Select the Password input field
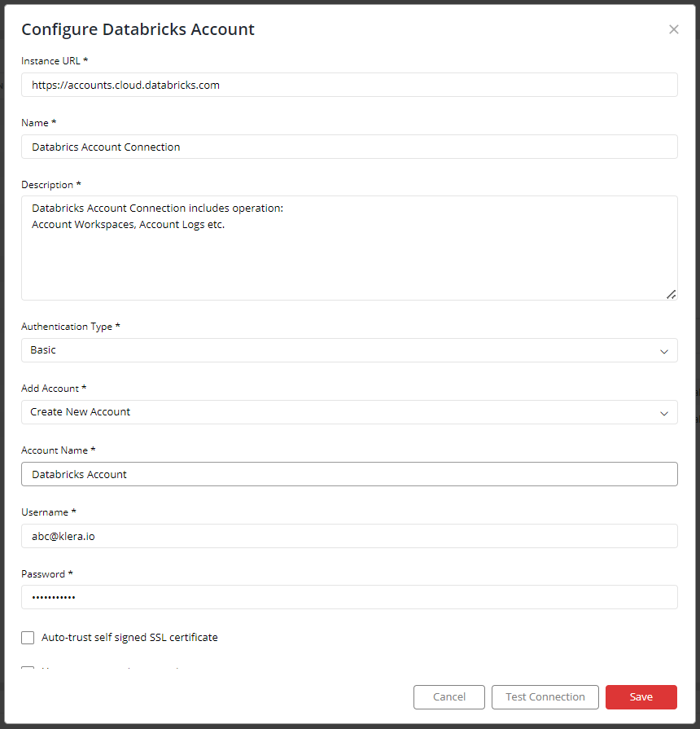 coord(349,597)
